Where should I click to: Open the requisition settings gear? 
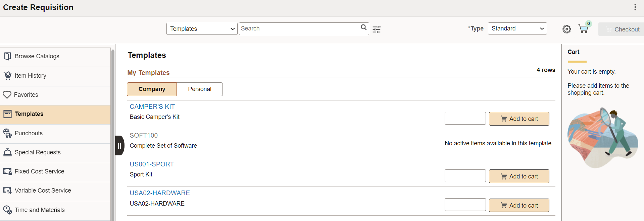567,29
